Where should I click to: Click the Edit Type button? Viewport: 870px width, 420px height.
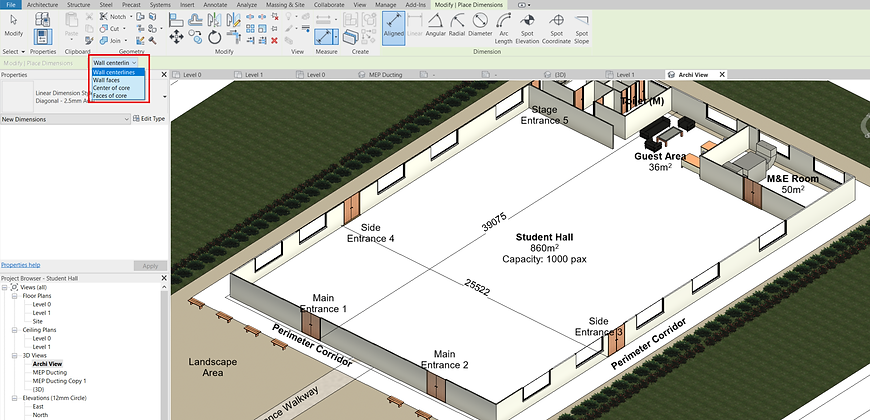coord(149,119)
